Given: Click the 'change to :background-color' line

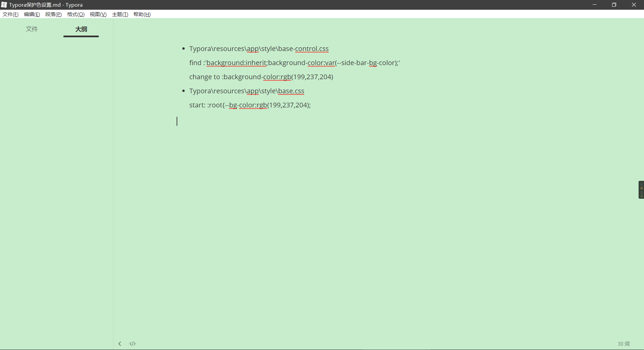Looking at the screenshot, I should pos(261,77).
